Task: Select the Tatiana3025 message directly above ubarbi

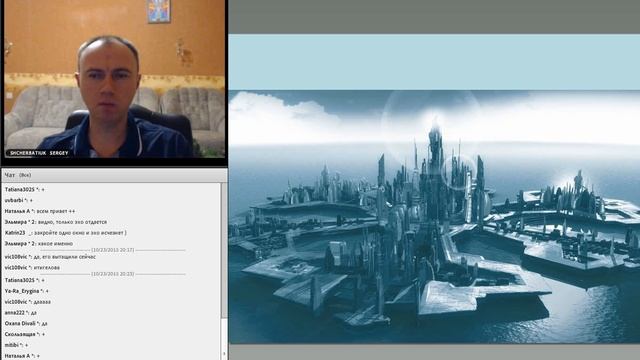Action: 24,189
